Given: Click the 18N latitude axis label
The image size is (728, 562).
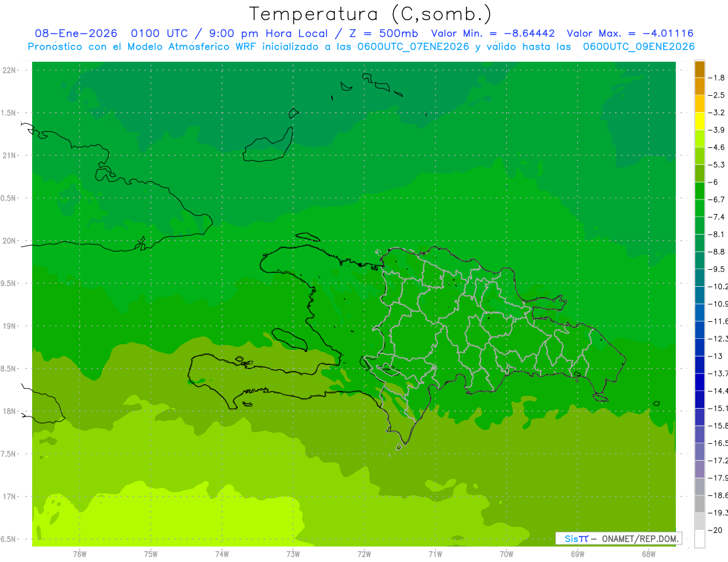Looking at the screenshot, I should click(9, 412).
